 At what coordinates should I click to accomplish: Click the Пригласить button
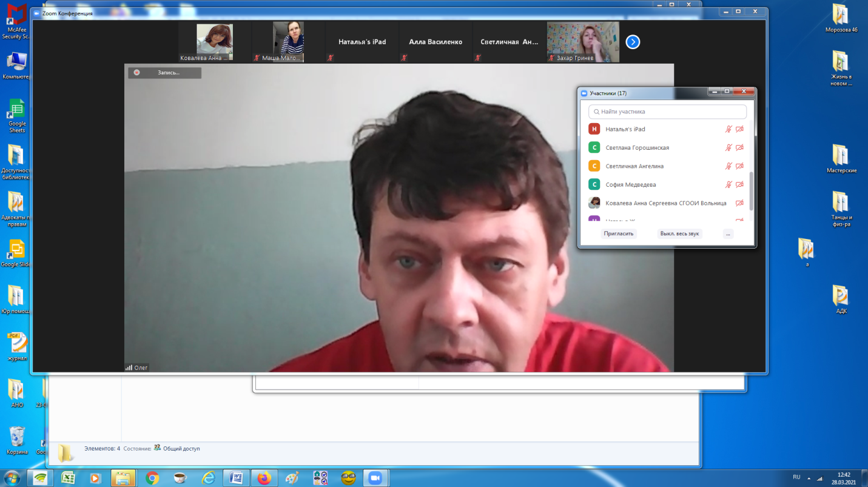click(619, 233)
